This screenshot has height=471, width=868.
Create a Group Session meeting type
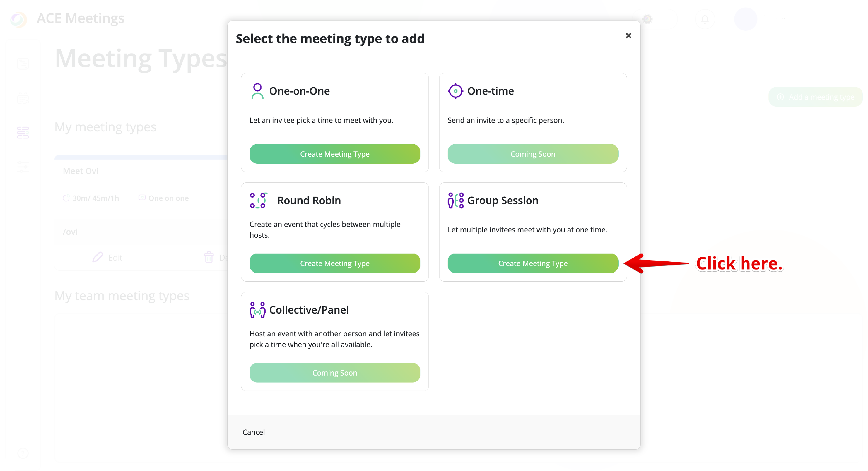coord(533,263)
